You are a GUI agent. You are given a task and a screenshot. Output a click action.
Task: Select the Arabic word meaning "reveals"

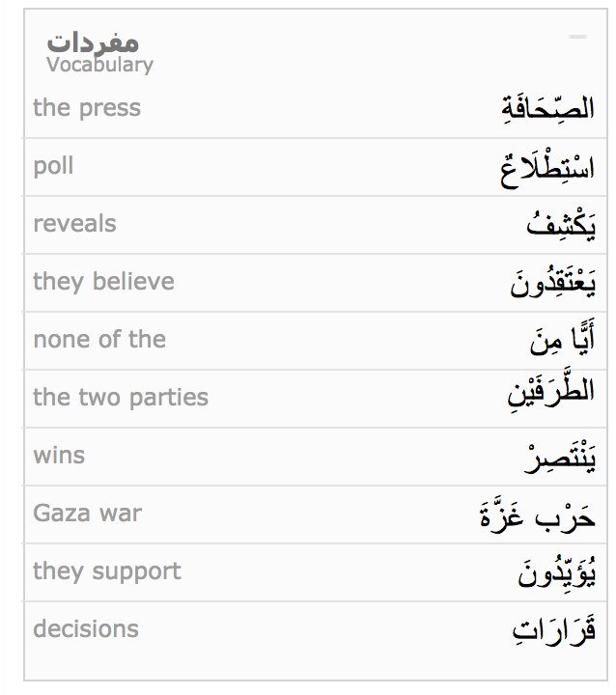tap(560, 224)
